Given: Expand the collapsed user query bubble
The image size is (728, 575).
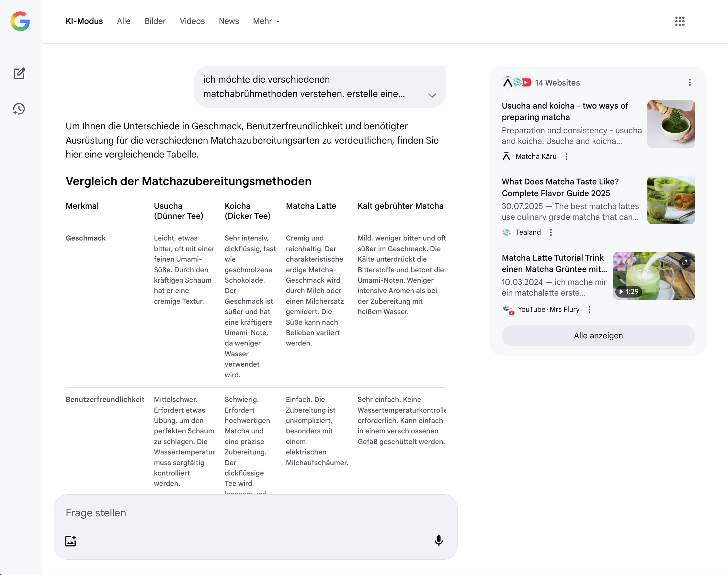Looking at the screenshot, I should coord(432,95).
